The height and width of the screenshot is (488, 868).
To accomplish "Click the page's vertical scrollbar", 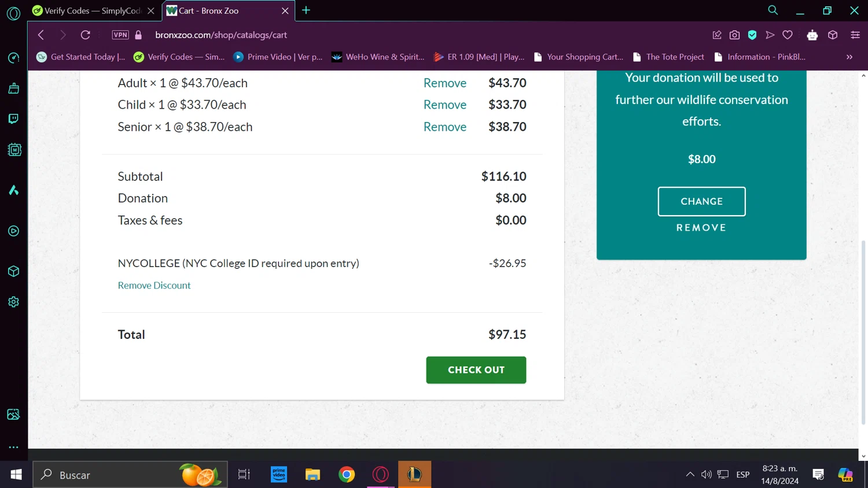I will [863, 333].
